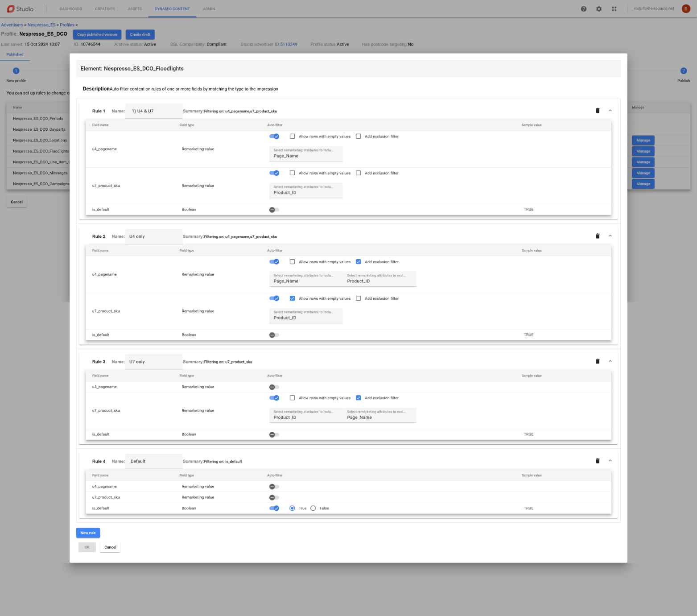Check Allow rows with empty values for Rule 1 u4_pagename

(292, 136)
